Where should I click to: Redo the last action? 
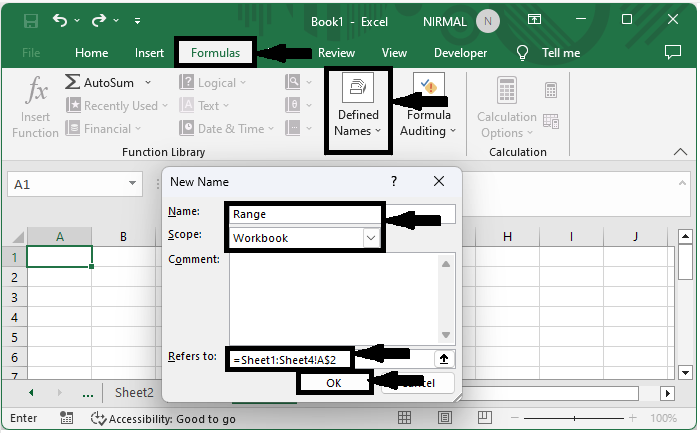pos(99,20)
